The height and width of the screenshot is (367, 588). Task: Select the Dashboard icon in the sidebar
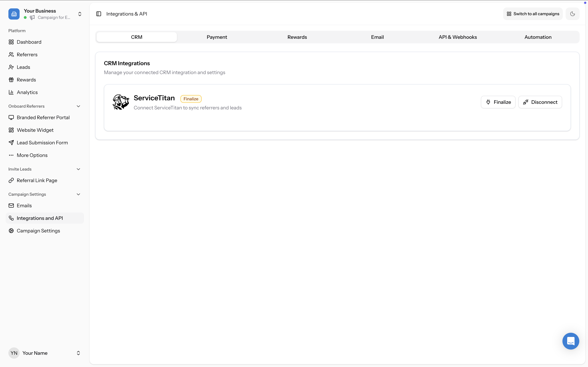tap(11, 42)
